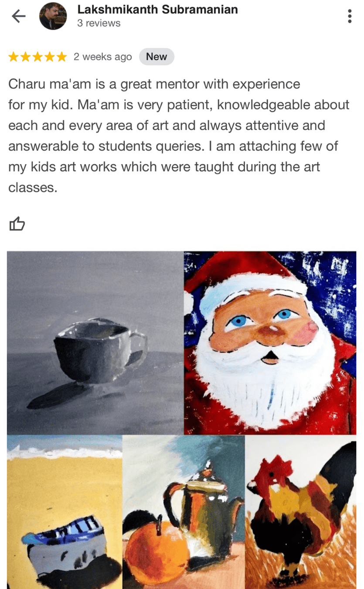Viewport: 364px width, 589px height.
Task: Click the third star of the rating
Action: [x=37, y=57]
